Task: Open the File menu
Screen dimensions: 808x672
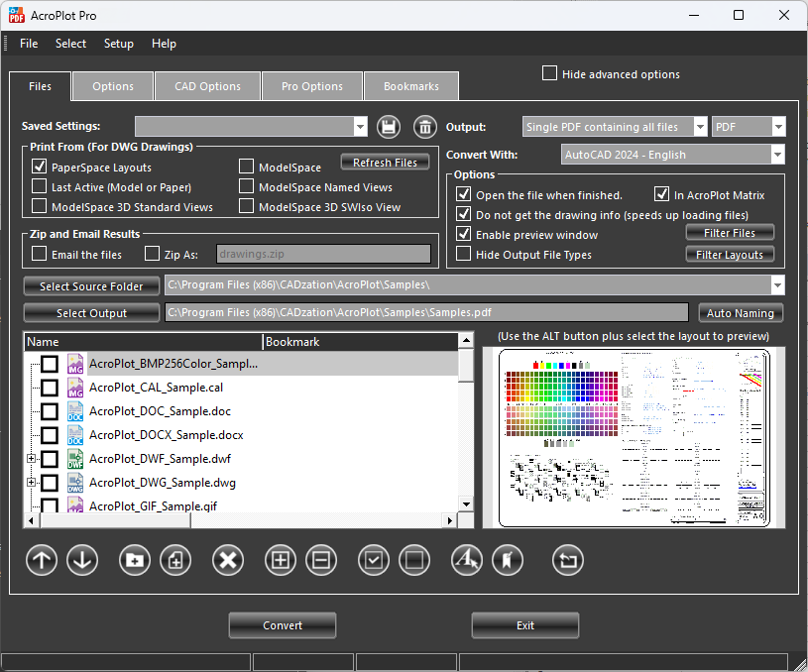Action: click(x=29, y=44)
